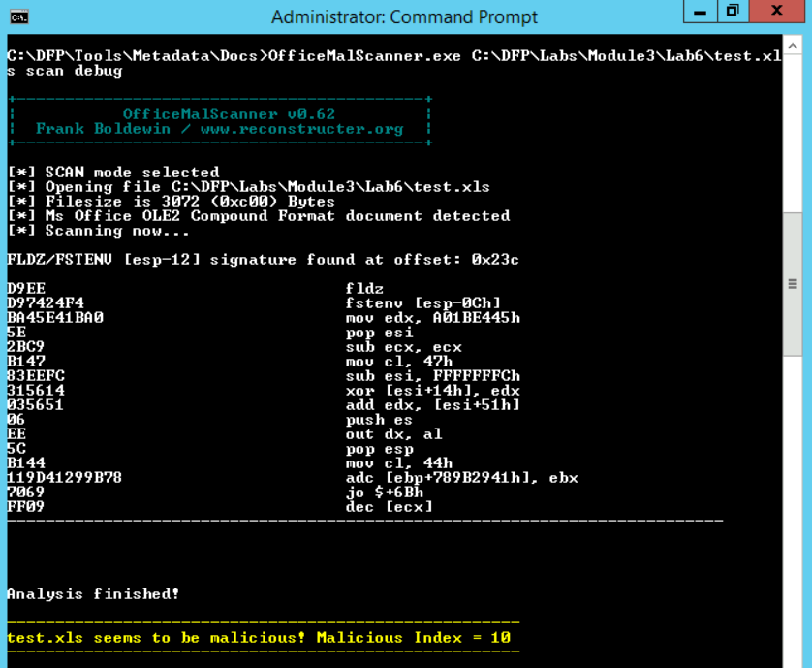Click the 'fstenv [esp-0Ch]' instruction
This screenshot has height=668, width=812.
(x=422, y=303)
